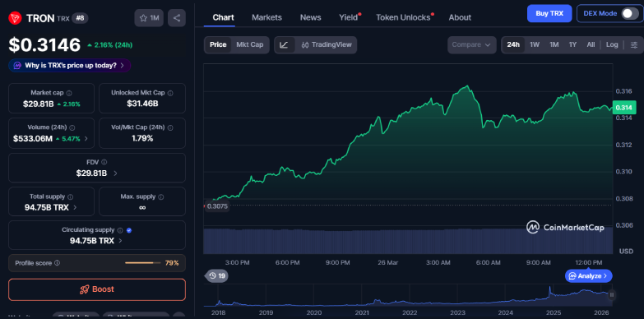
Task: Click Circulating supply info icon
Action: (x=120, y=230)
